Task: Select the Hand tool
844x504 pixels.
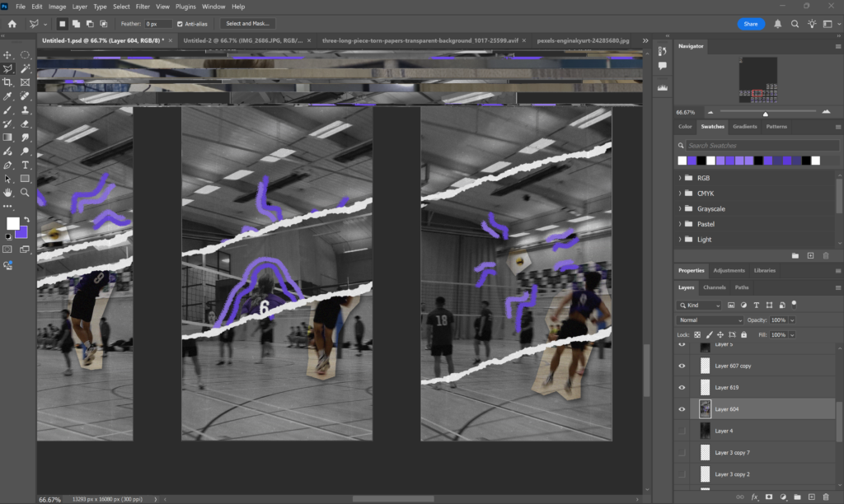Action: [8, 192]
